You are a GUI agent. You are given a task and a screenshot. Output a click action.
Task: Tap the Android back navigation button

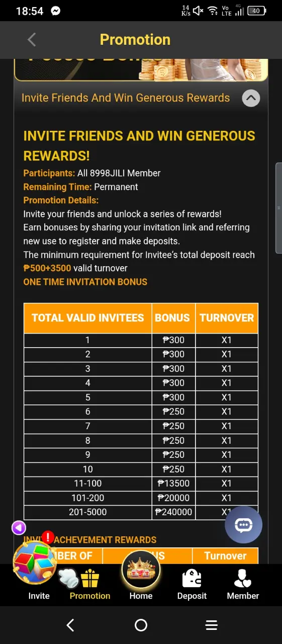coord(70,625)
